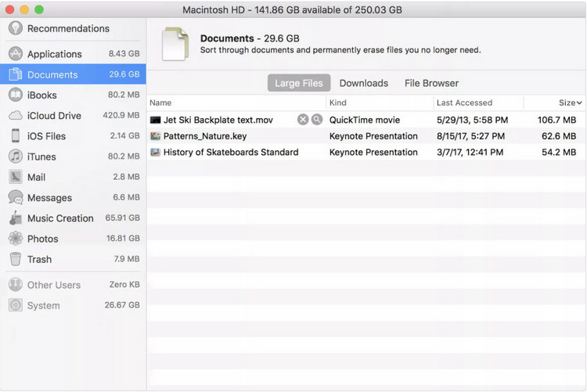Zoom window with green button
This screenshot has width=587, height=392.
point(39,9)
